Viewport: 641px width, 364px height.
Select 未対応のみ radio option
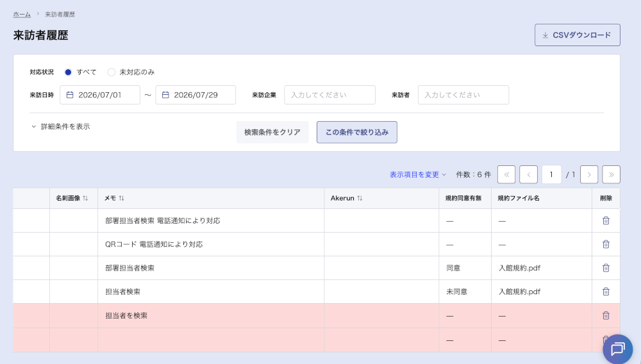pos(111,72)
